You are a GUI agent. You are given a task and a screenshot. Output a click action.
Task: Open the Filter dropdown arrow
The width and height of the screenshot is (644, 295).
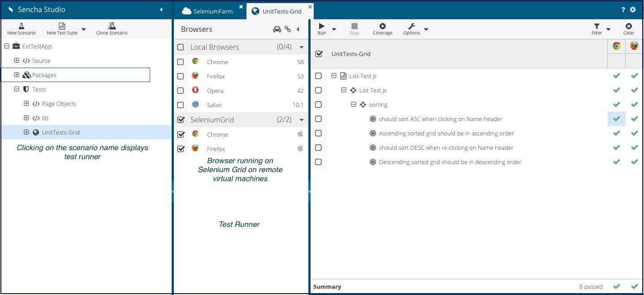pos(608,30)
